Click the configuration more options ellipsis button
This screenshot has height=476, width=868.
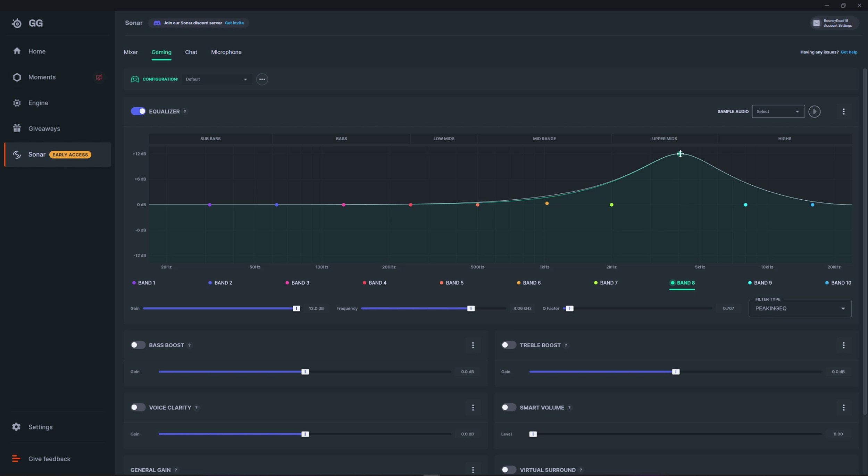[x=262, y=79]
